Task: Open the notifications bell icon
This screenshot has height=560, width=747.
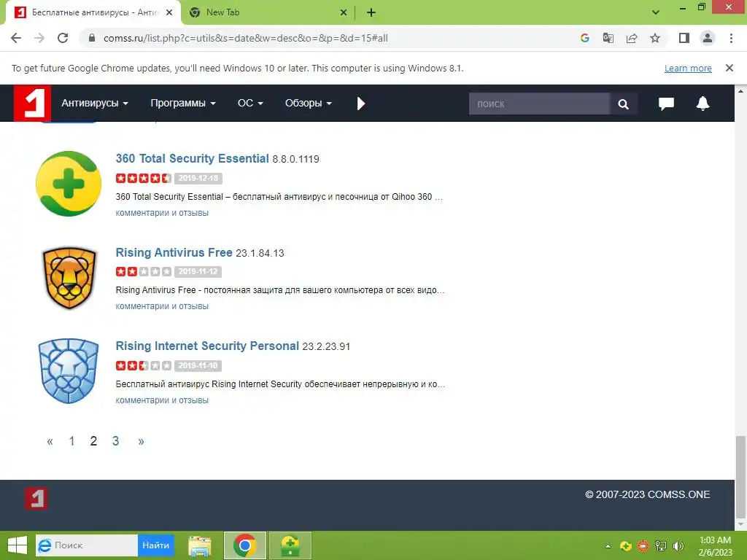Action: coord(703,104)
